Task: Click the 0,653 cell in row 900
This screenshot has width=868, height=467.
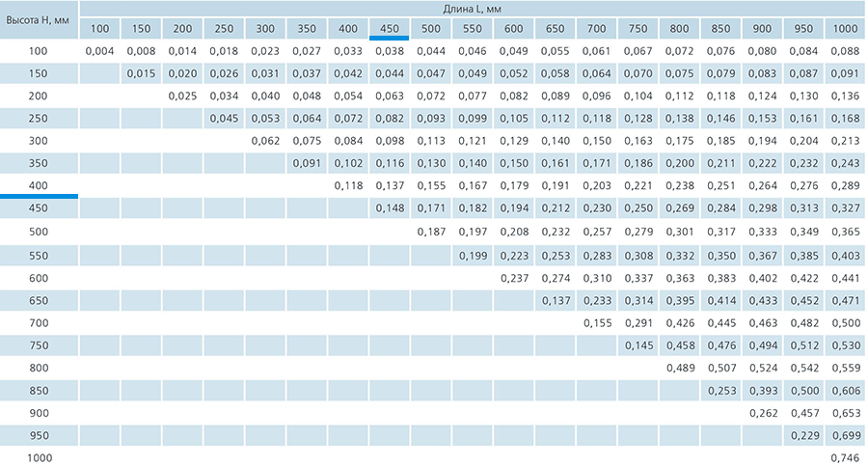Action: click(845, 413)
